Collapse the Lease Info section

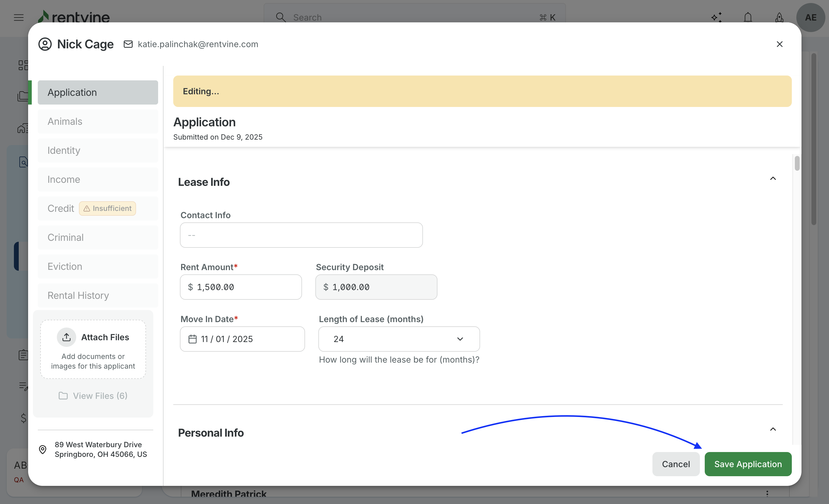point(773,179)
